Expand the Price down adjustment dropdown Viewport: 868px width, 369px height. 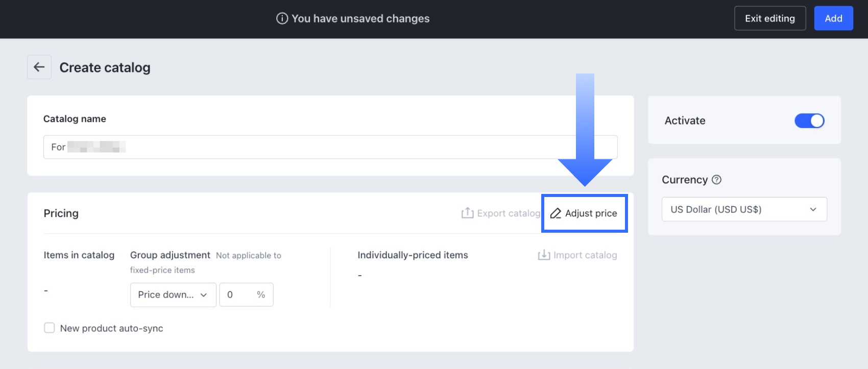click(173, 294)
